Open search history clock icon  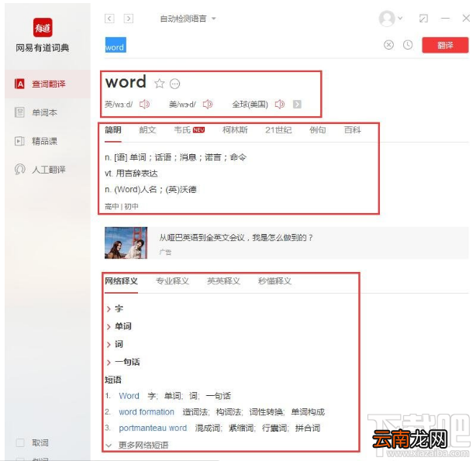(x=408, y=45)
